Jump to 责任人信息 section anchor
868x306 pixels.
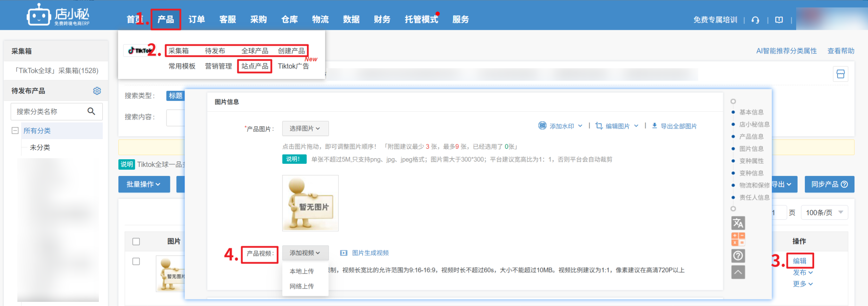click(755, 197)
